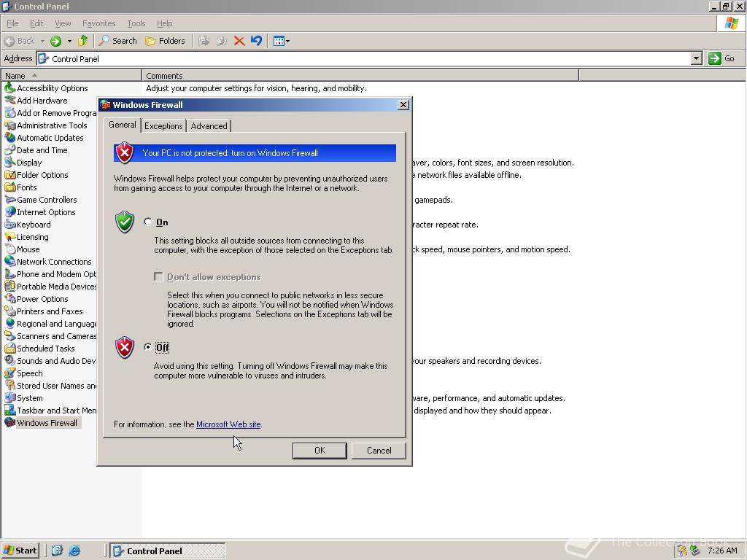Open Scheduled Tasks icon
Image resolution: width=747 pixels, height=560 pixels.
pyautogui.click(x=10, y=348)
